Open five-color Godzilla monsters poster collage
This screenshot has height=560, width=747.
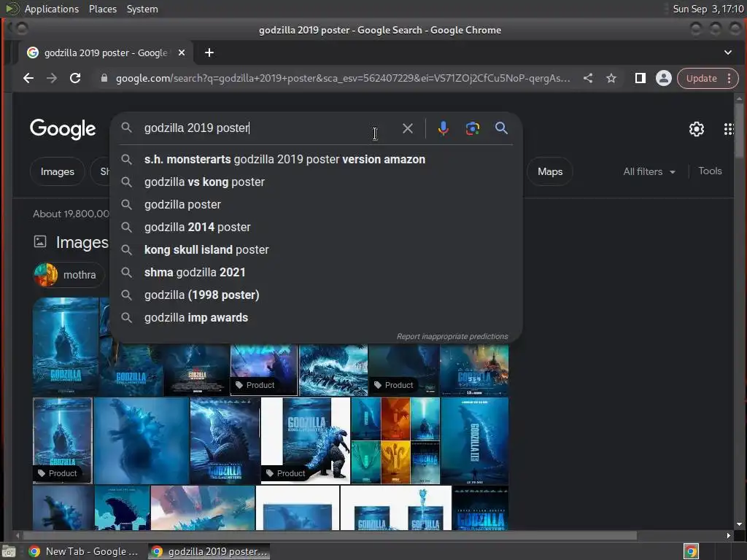click(395, 440)
